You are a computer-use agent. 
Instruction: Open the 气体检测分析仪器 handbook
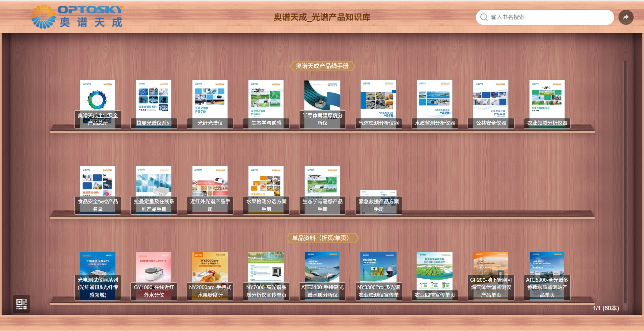coord(378,104)
